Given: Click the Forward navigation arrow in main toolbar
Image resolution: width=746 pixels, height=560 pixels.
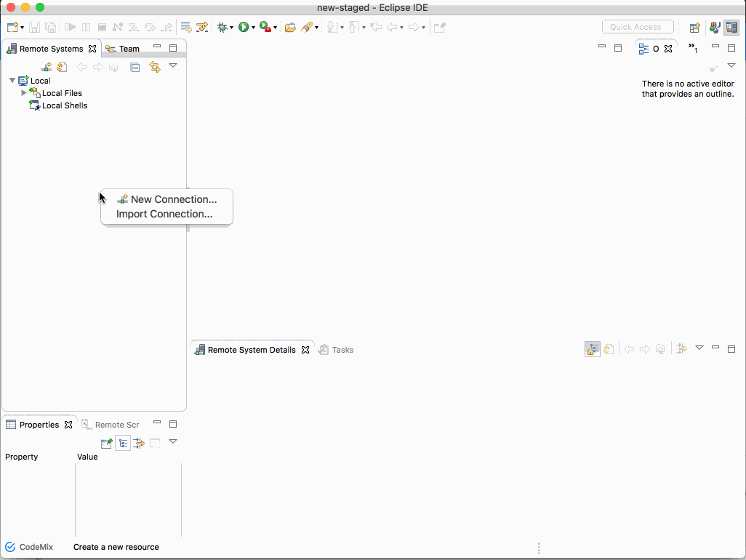Looking at the screenshot, I should coord(414,27).
